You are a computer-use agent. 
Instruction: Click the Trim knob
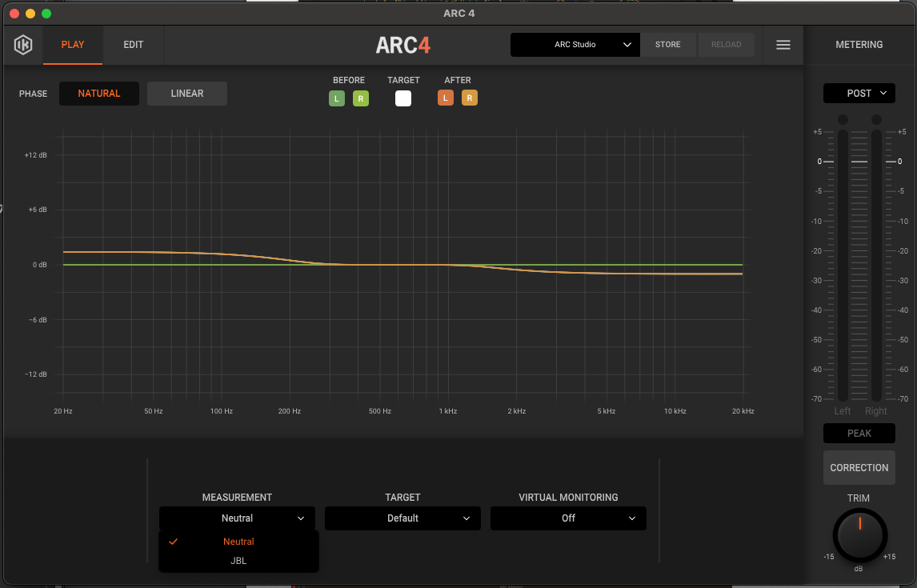[x=859, y=535]
